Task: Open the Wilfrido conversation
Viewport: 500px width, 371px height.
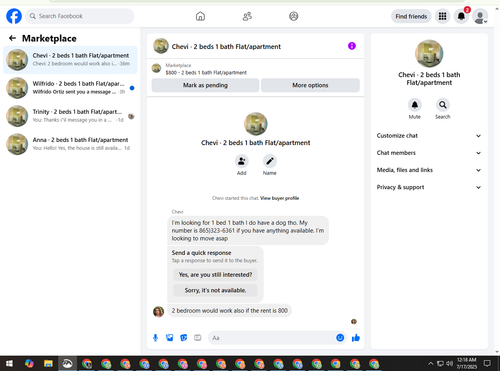Action: pos(70,88)
